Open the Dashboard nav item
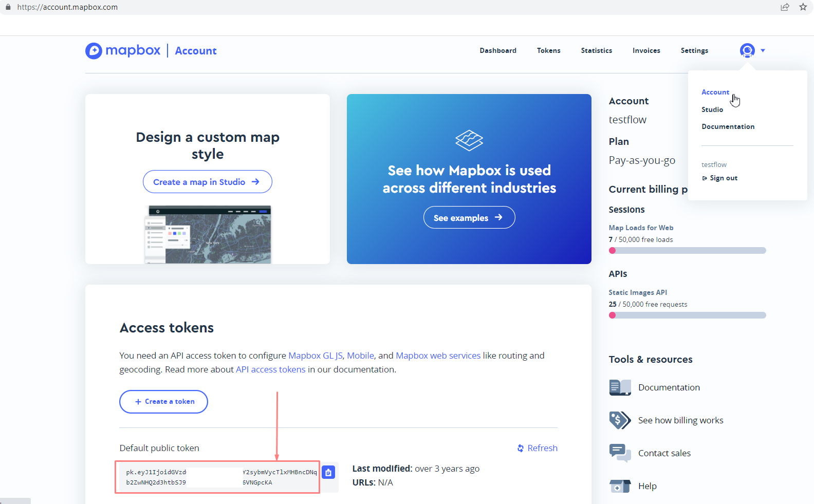 [498, 50]
